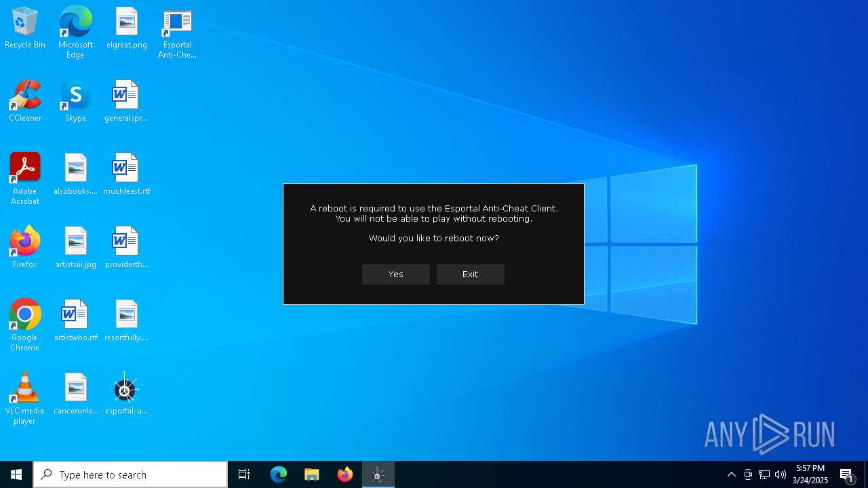Select the VLC media player shortcut
The image size is (868, 488).
pos(25,399)
